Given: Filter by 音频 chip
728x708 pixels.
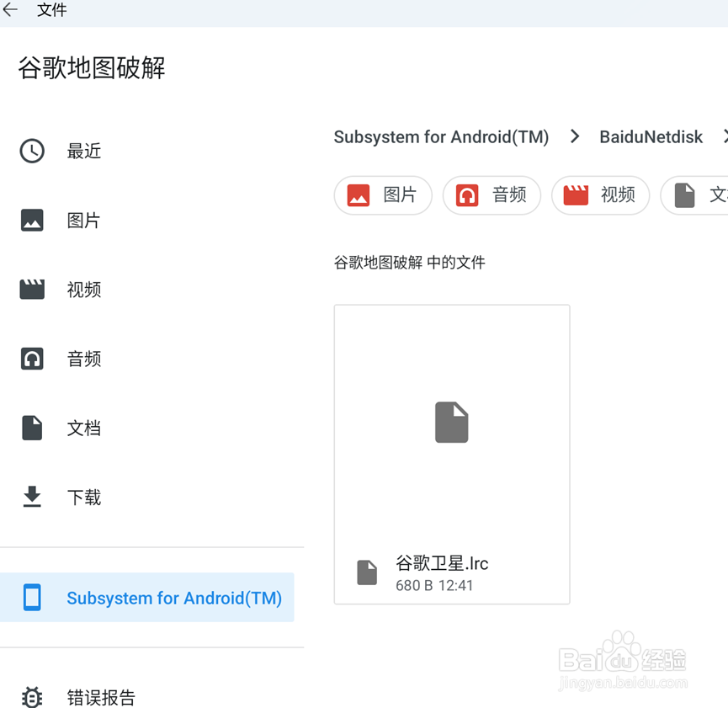Looking at the screenshot, I should pyautogui.click(x=492, y=195).
